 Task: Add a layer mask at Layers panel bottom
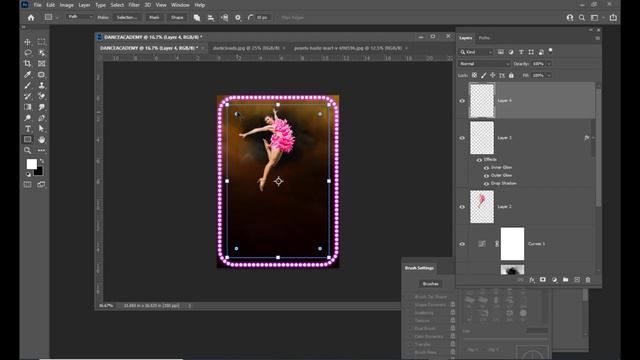543,280
